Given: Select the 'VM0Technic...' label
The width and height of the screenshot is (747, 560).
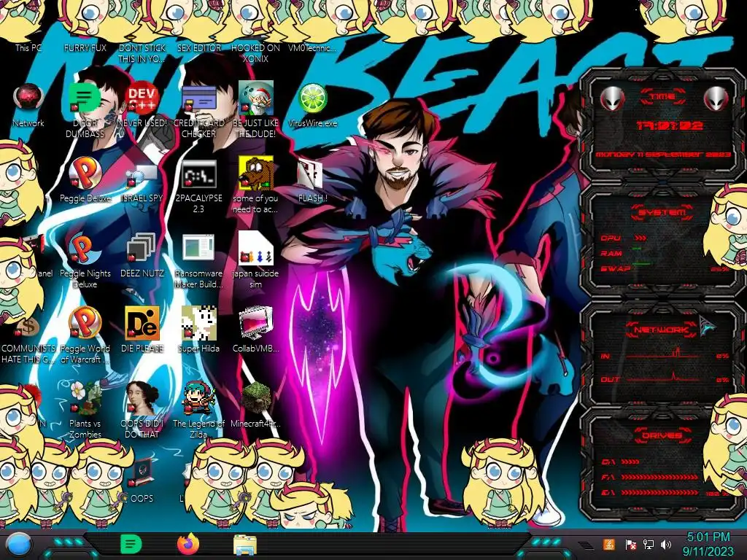Looking at the screenshot, I should coord(312,47).
